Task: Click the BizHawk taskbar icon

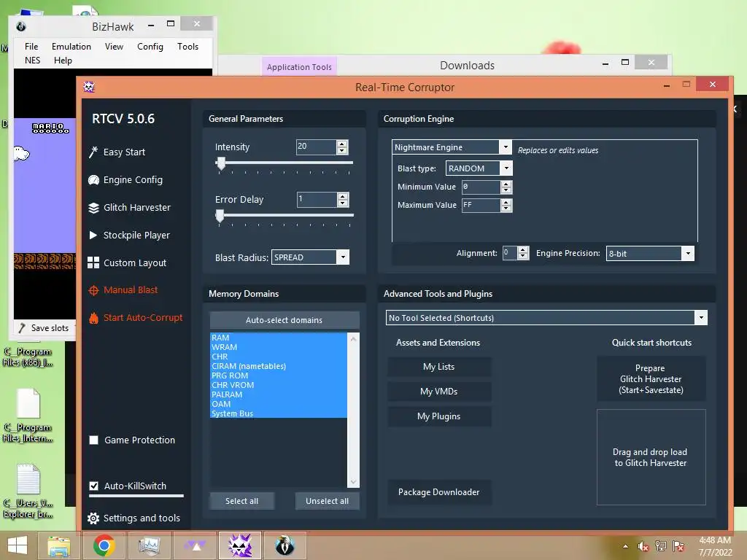Action: (285, 545)
